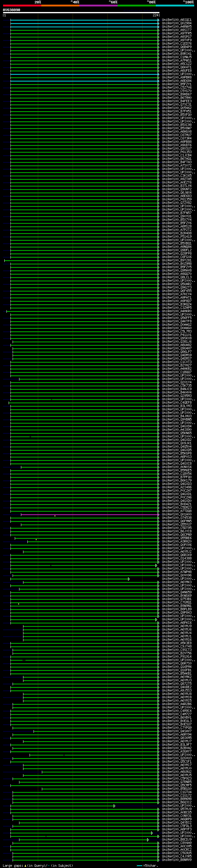197x868 pixels.
Task: Select the UniRef100_B8PLB9 label
Action: pos(176,609)
